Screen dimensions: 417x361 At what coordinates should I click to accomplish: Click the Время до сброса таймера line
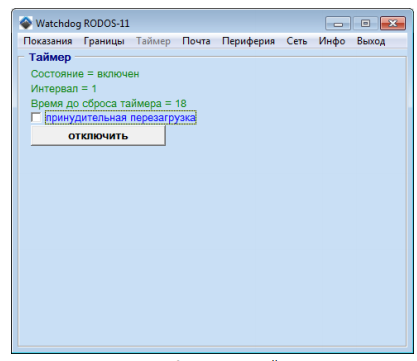pos(109,103)
